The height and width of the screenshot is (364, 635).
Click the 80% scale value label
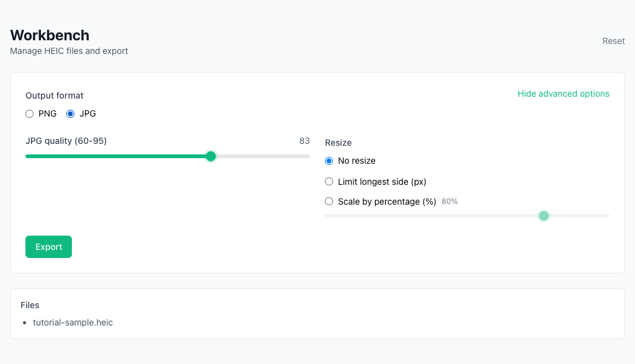point(450,202)
